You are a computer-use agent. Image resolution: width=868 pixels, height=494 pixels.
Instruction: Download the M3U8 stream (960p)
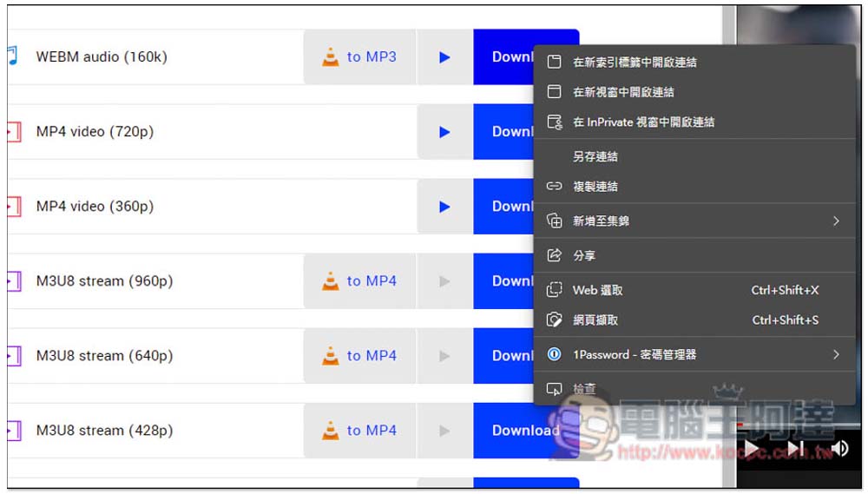(503, 281)
